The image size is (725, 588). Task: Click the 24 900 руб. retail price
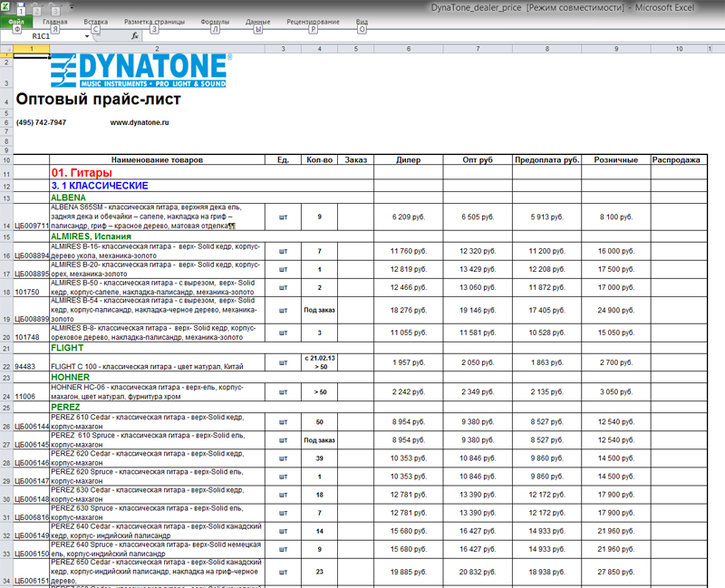click(x=616, y=310)
